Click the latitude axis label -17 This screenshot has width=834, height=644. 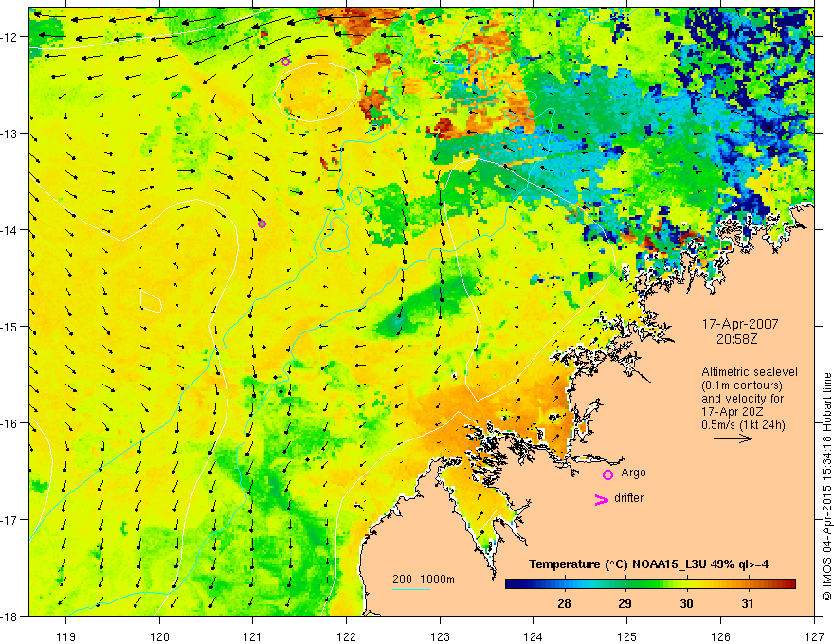(x=10, y=520)
